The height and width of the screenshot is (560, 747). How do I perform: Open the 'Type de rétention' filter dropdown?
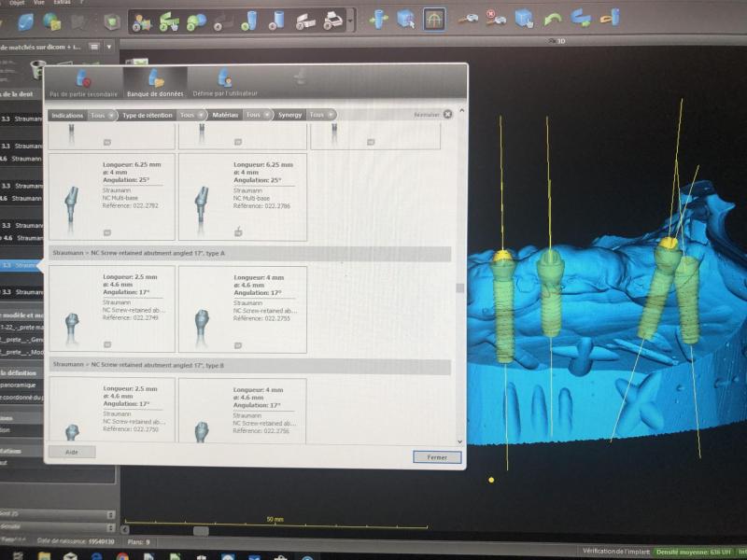click(x=192, y=115)
